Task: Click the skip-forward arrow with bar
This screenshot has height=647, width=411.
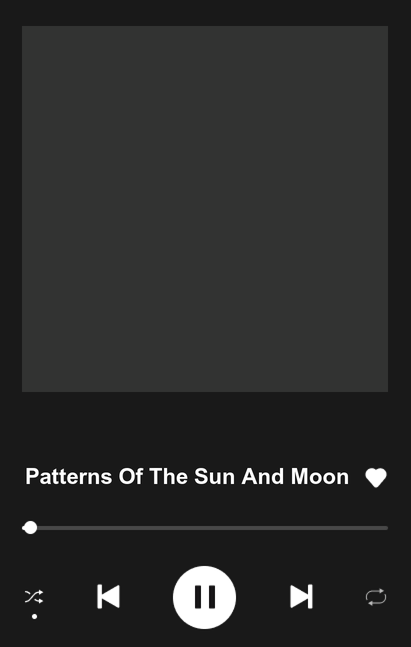Action: [x=301, y=596]
